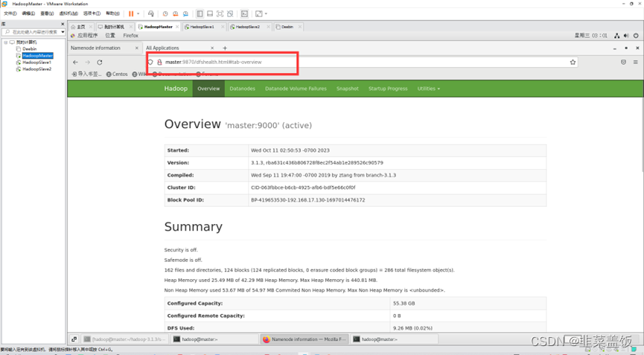
Task: Reload the page in Firefox
Action: 100,63
